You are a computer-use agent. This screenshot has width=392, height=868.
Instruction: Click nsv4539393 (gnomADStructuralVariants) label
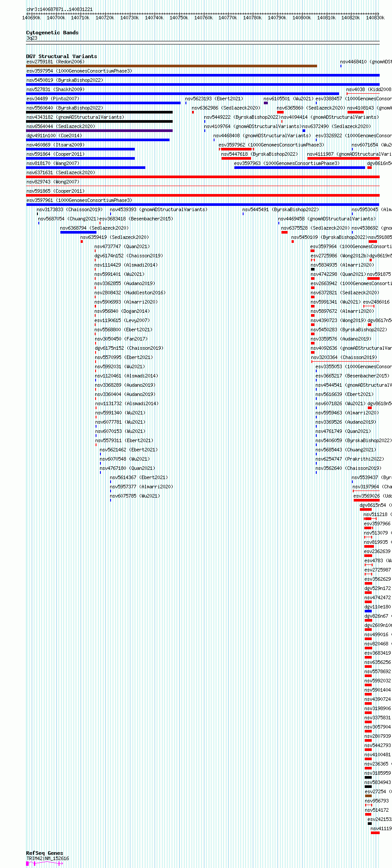point(159,210)
